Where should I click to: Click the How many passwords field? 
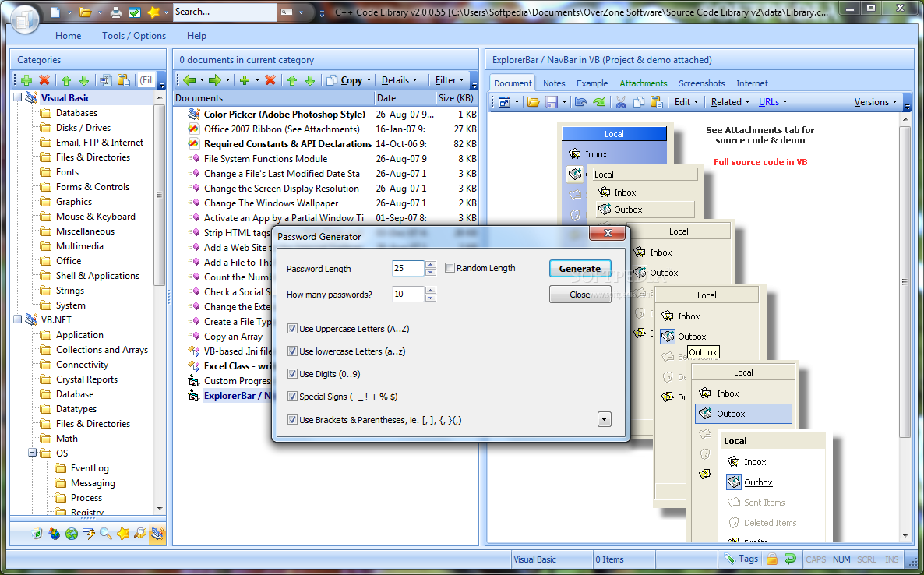point(407,294)
